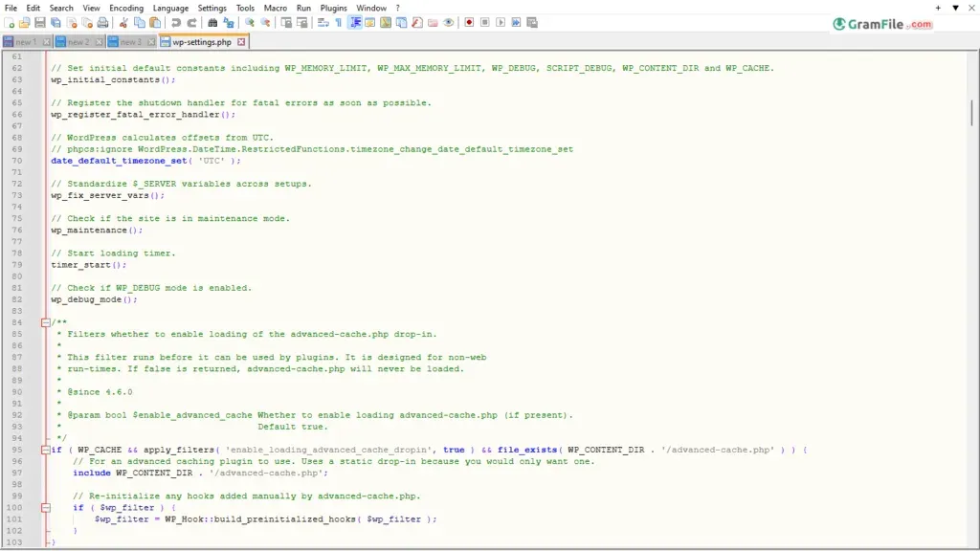Click the Paste clipboard icon

(x=155, y=23)
